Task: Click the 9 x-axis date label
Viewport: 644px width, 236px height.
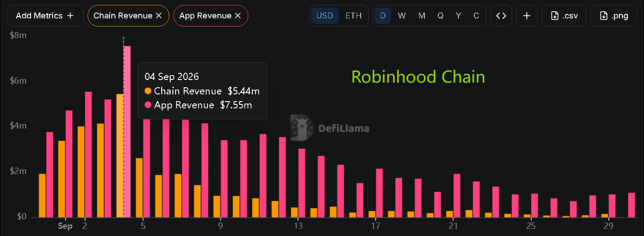Action: 221,226
